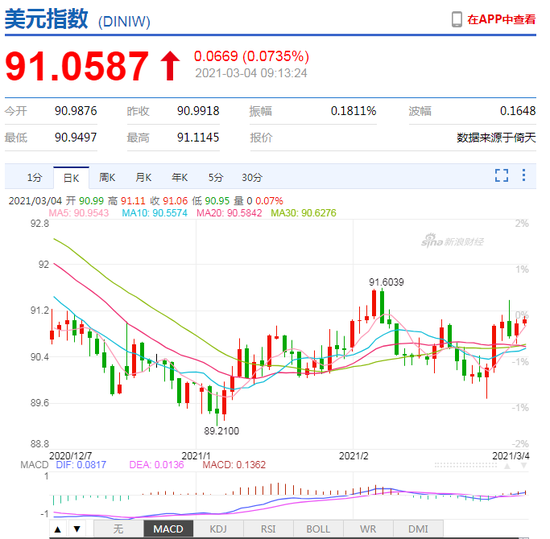The height and width of the screenshot is (539, 550).
Task: Click the up triangle indicator switch button
Action: [58, 529]
